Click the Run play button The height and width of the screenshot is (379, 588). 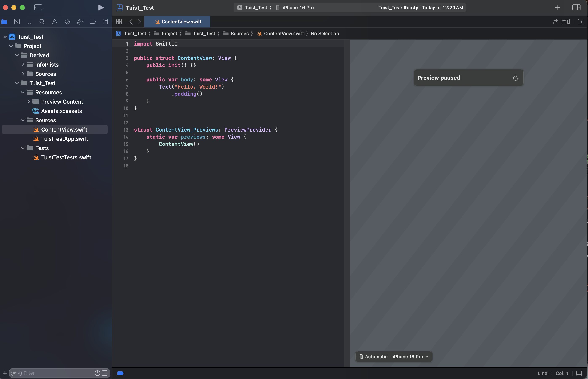pyautogui.click(x=101, y=8)
